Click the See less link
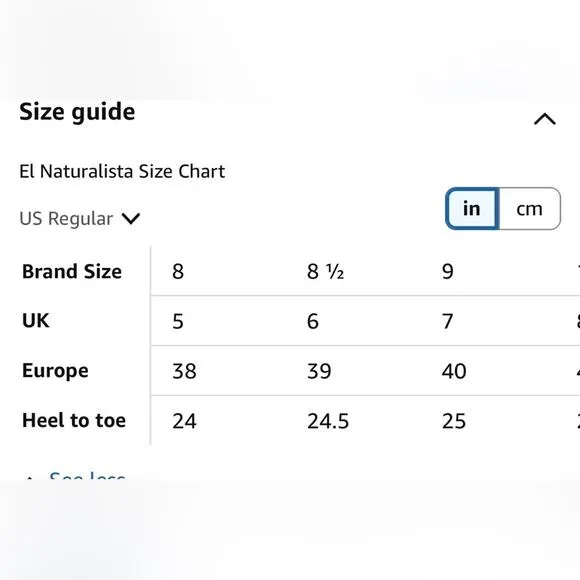 click(x=87, y=476)
